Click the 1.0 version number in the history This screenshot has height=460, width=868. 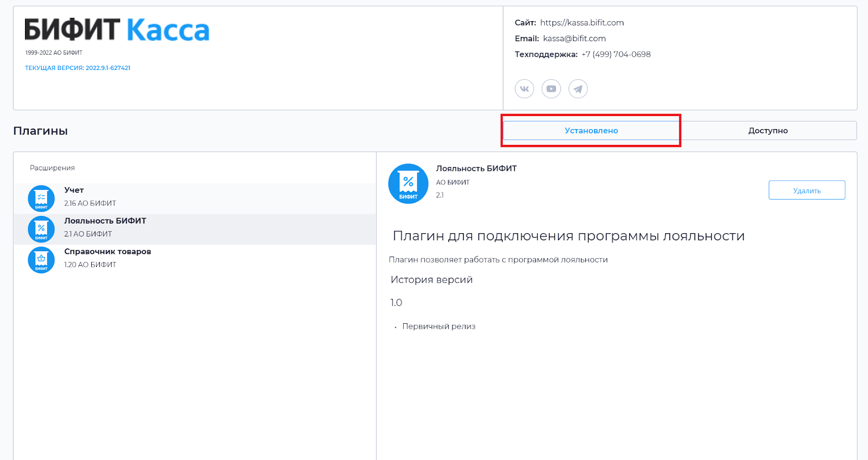click(x=396, y=303)
